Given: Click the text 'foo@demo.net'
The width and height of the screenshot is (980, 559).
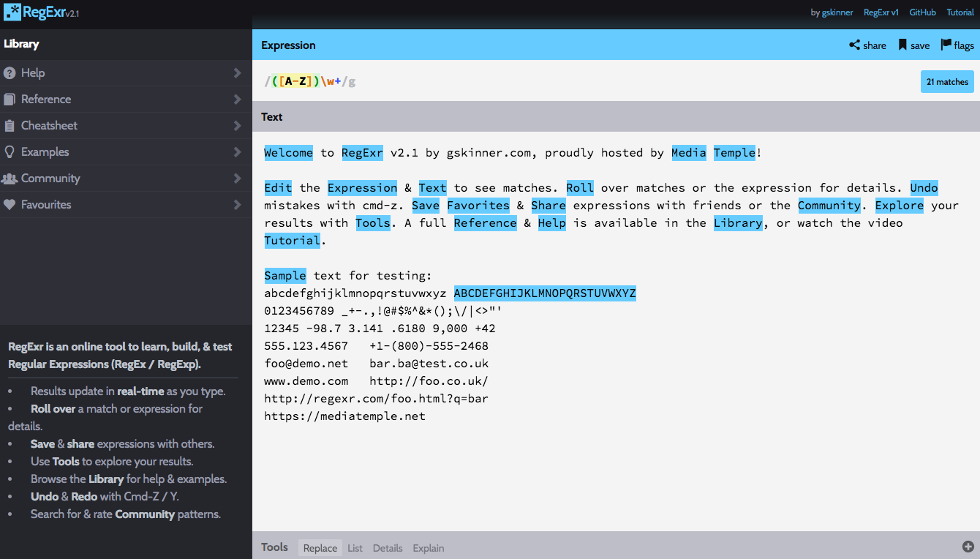Looking at the screenshot, I should pos(306,364).
